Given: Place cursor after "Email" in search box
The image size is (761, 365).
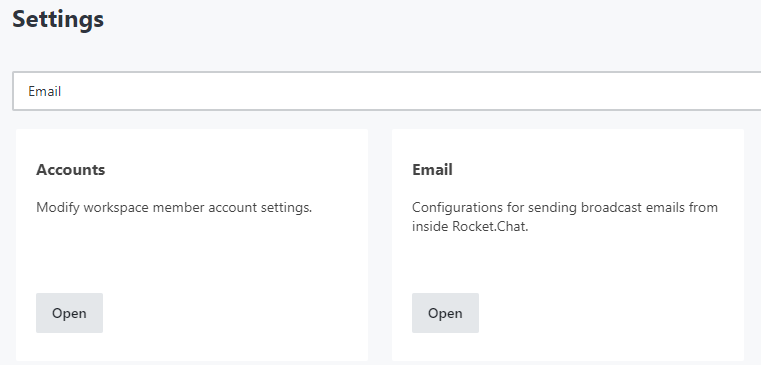Looking at the screenshot, I should tap(62, 91).
